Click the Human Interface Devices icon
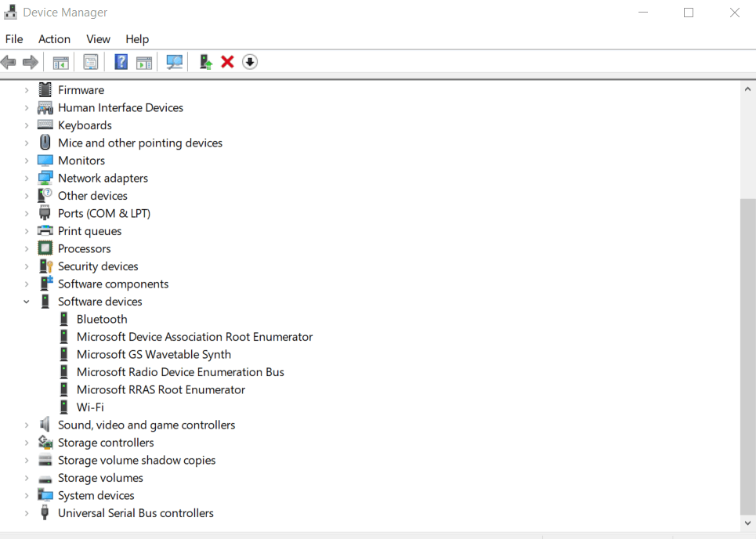 [45, 107]
